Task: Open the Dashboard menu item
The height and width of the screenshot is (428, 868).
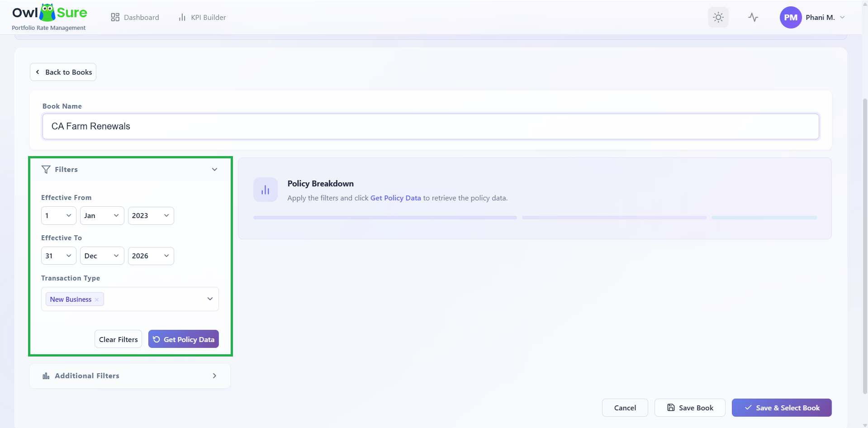Action: tap(135, 17)
